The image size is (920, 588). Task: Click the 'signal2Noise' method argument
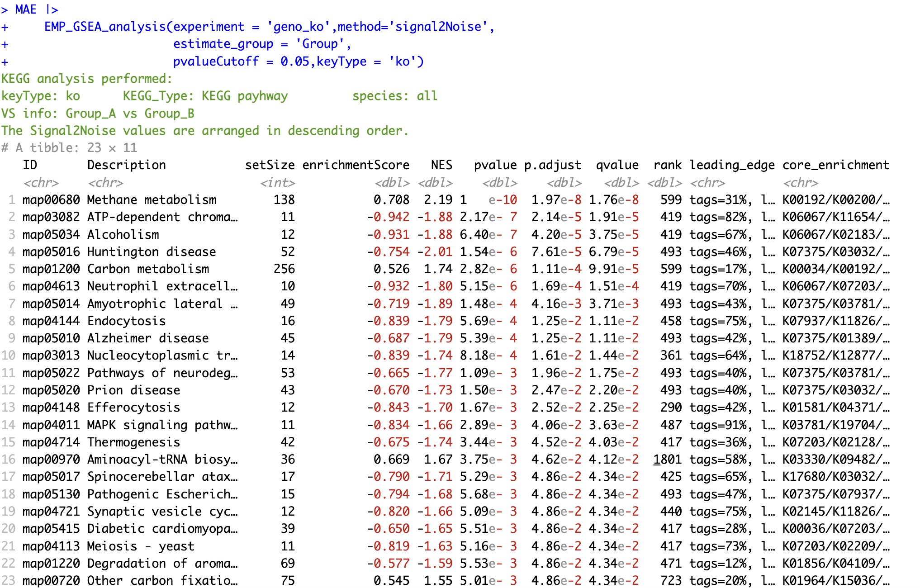438,27
